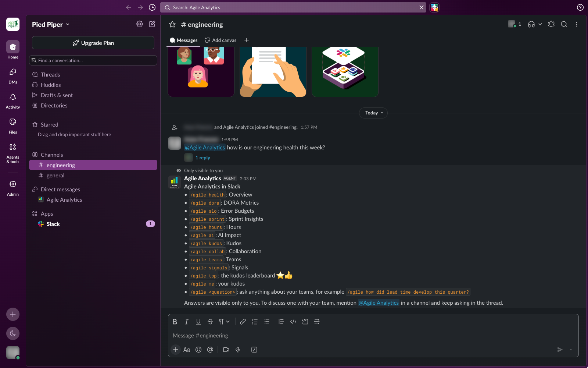Open the 1 reply thread
Viewport: 588px width, 368px height.
pyautogui.click(x=202, y=158)
